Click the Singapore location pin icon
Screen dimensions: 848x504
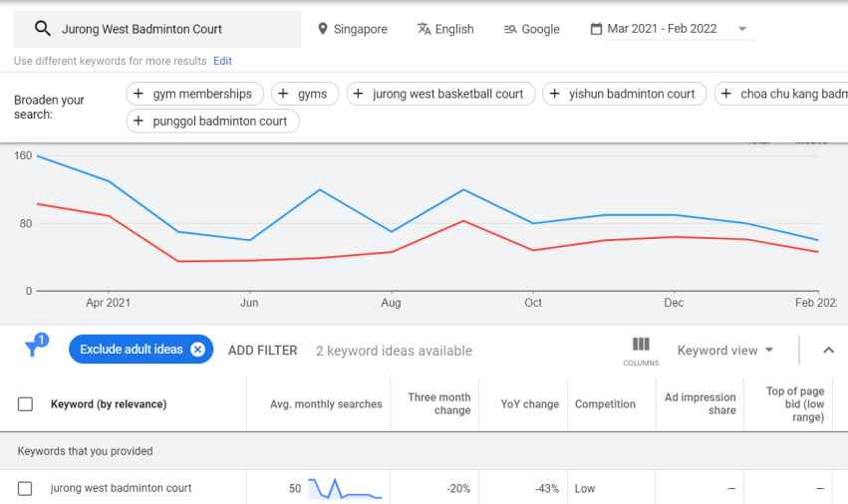[x=322, y=29]
